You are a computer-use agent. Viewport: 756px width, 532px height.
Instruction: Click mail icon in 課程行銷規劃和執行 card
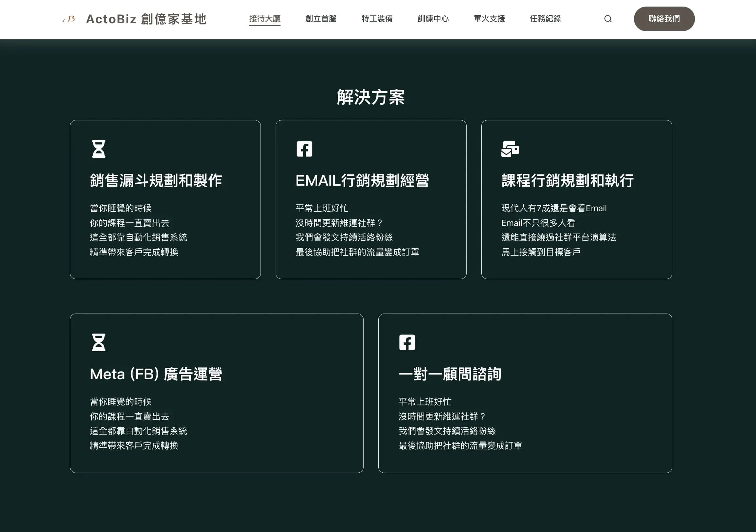tap(510, 149)
